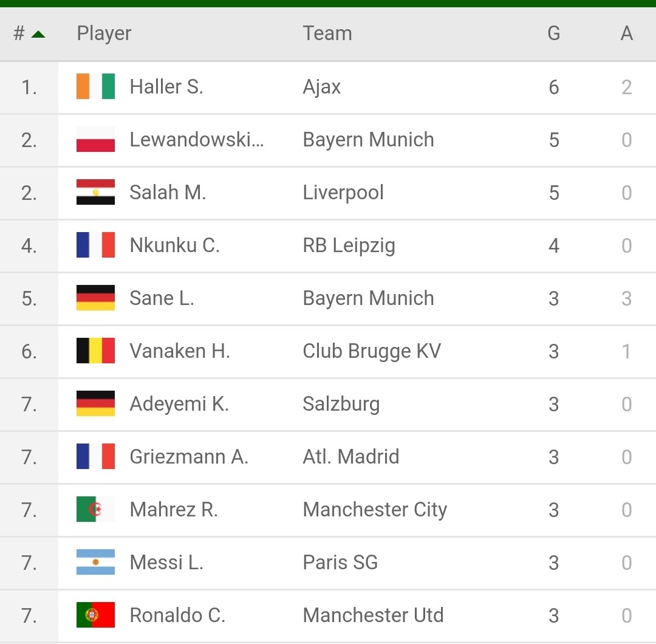Screen dimensions: 656x644
Task: Click the Argentina flag beside Messi L.
Action: [x=95, y=562]
